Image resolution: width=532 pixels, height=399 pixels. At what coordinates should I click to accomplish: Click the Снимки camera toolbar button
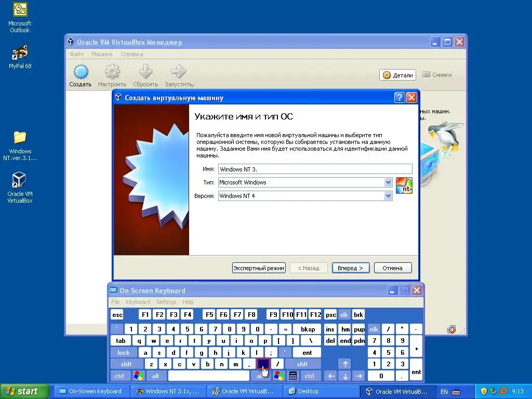pyautogui.click(x=437, y=75)
